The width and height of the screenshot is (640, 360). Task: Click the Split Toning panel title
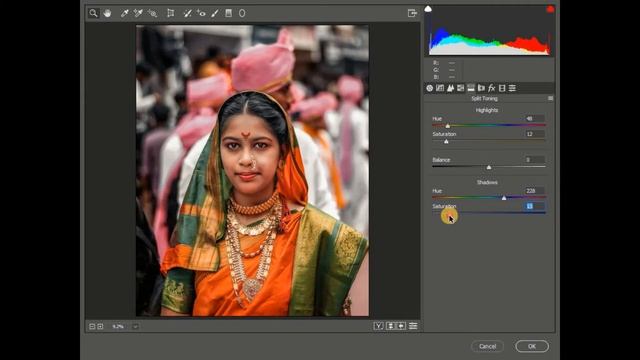click(x=484, y=98)
